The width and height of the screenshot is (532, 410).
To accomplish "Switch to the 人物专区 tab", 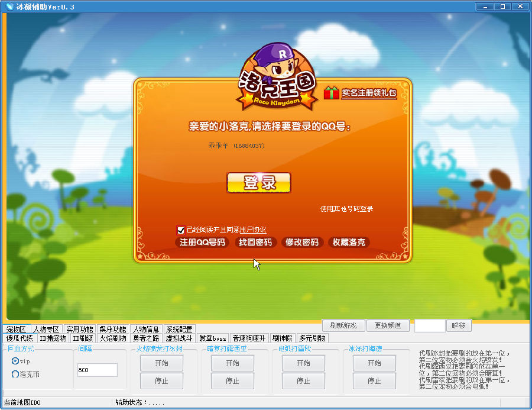I will click(46, 330).
